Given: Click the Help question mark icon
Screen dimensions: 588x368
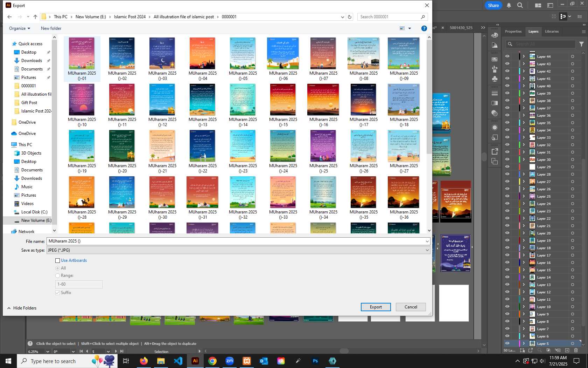Looking at the screenshot, I should (424, 28).
